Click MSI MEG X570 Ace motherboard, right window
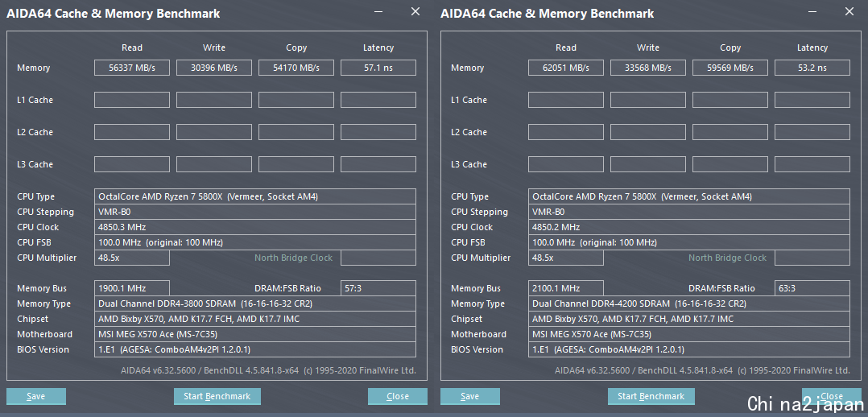This screenshot has height=417, width=868. (688, 334)
